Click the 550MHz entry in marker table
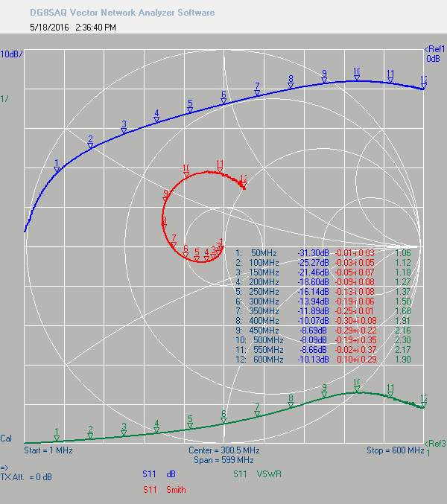 click(268, 349)
